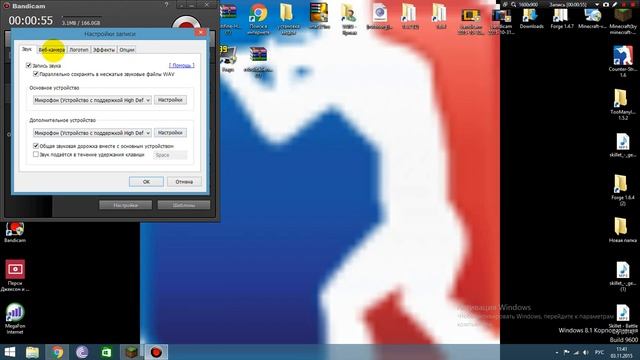Click Настройки next to Дополнительное устройство
This screenshot has height=360, width=640.
[x=170, y=133]
